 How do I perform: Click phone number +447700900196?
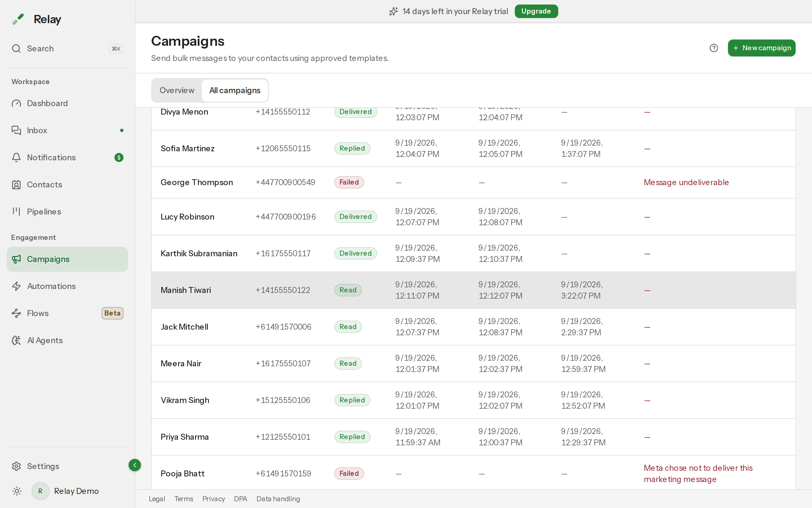286,217
